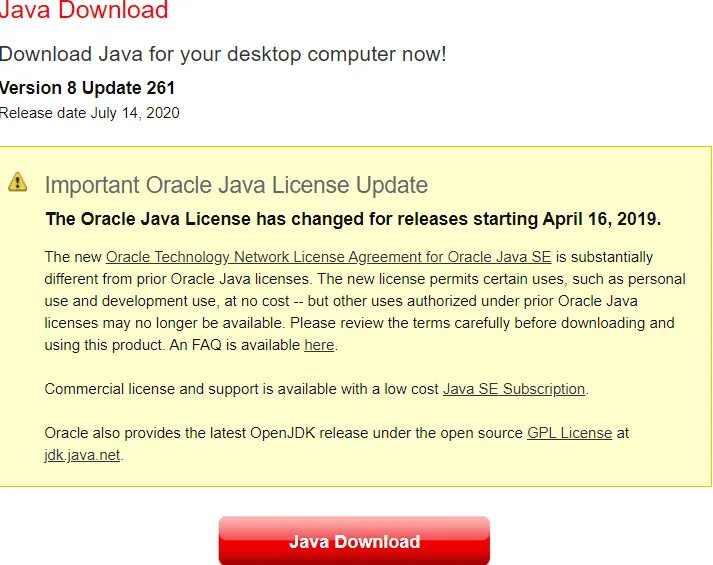Click the 'Please review the terms carefully' sentence
Viewport: 713px width, 565px height.
tap(482, 323)
